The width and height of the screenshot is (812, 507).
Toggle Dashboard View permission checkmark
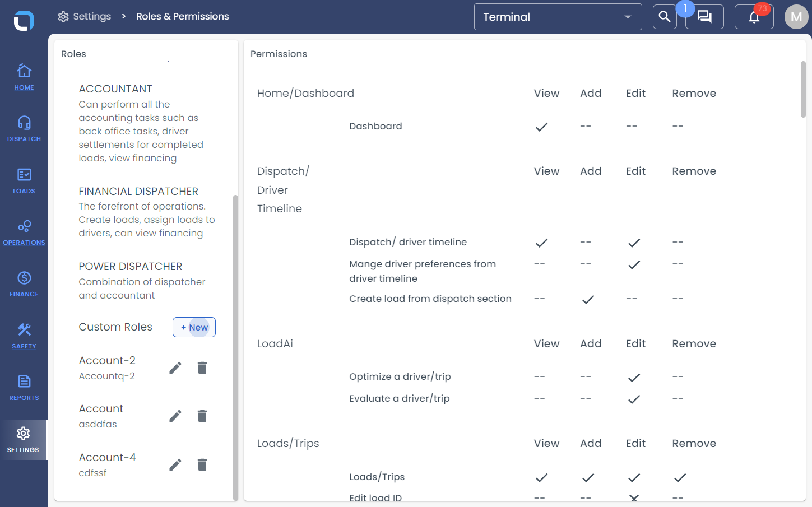click(x=541, y=127)
